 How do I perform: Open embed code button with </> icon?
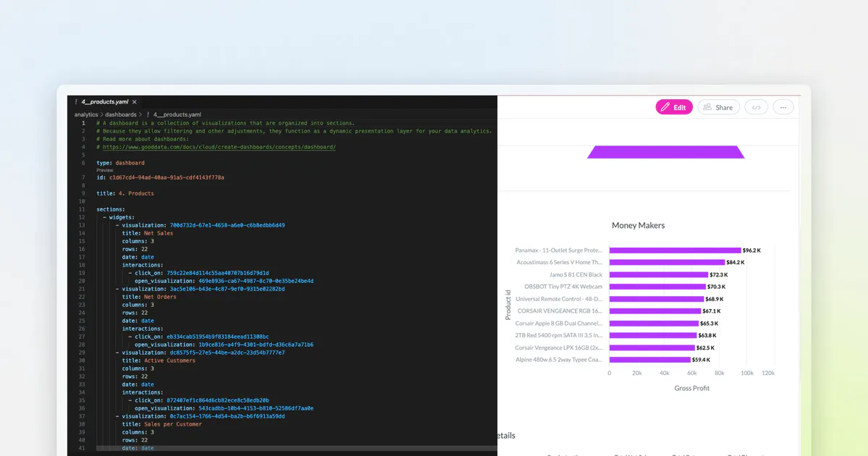pyautogui.click(x=757, y=107)
